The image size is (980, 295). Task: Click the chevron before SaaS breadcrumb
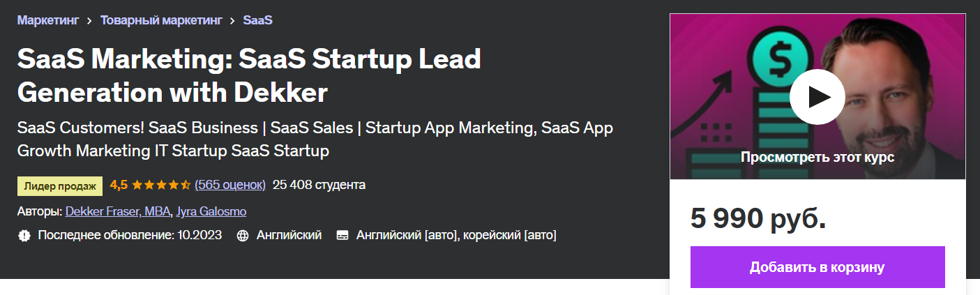232,20
